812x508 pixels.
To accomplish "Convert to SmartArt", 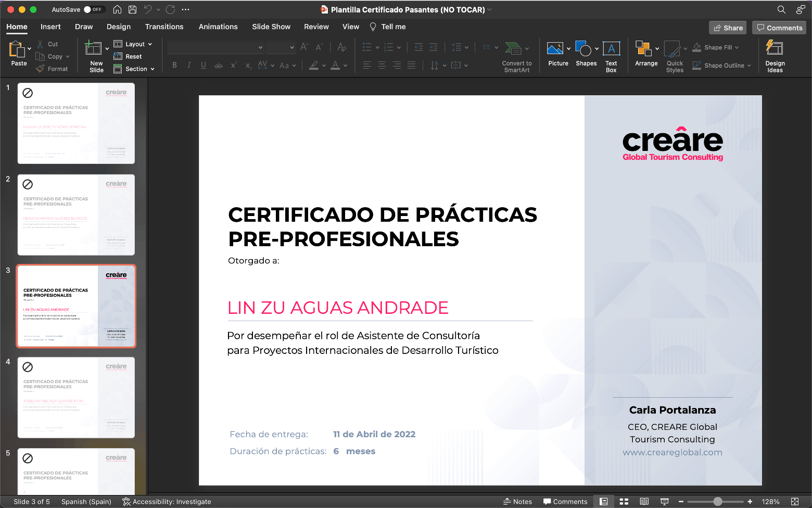I will pos(516,57).
